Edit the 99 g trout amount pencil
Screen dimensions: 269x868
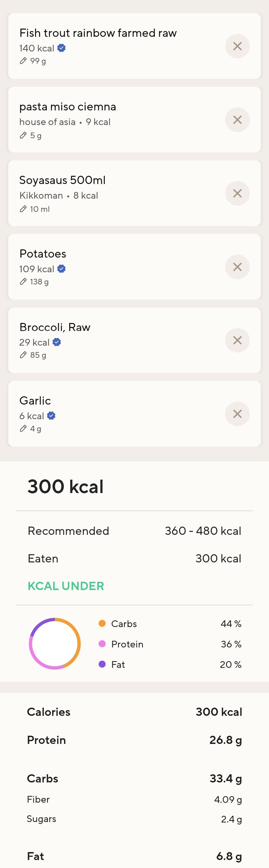23,61
